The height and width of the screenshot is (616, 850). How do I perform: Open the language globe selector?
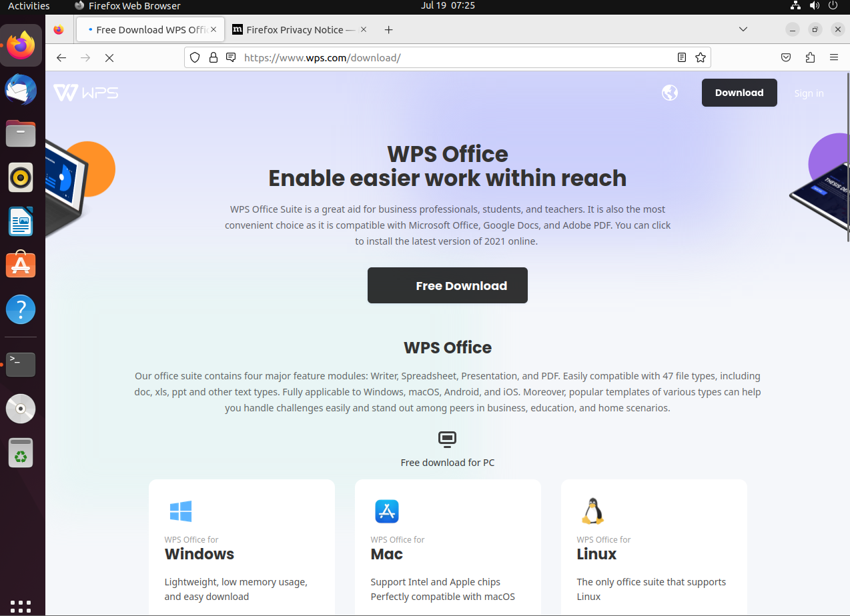670,93
